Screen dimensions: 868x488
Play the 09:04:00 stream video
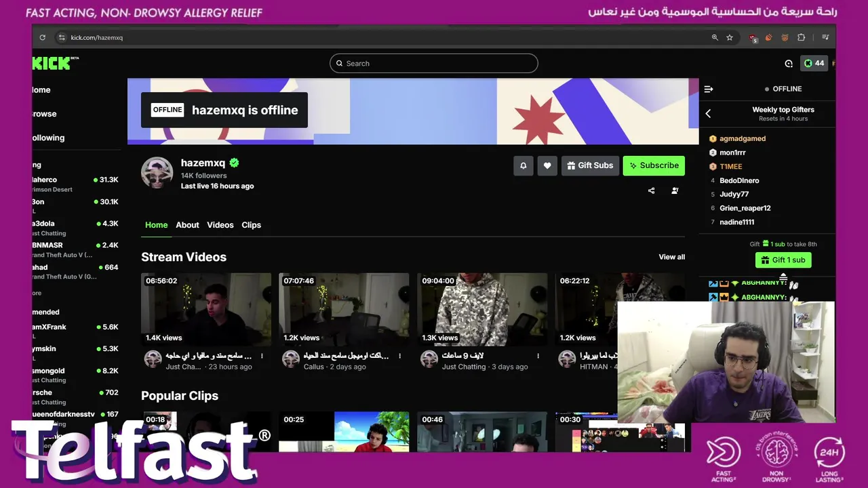click(482, 310)
